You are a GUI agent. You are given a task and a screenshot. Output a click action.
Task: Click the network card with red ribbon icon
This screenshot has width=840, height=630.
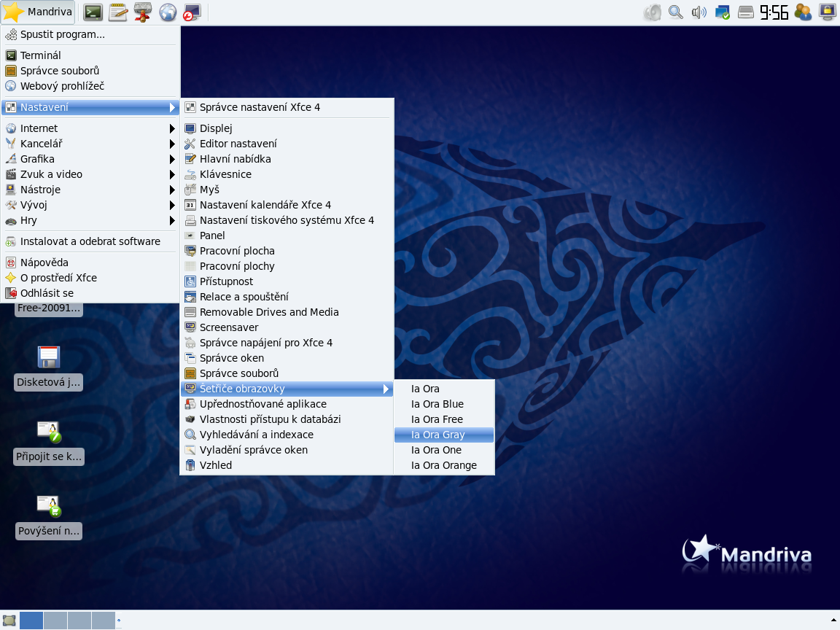pos(142,12)
